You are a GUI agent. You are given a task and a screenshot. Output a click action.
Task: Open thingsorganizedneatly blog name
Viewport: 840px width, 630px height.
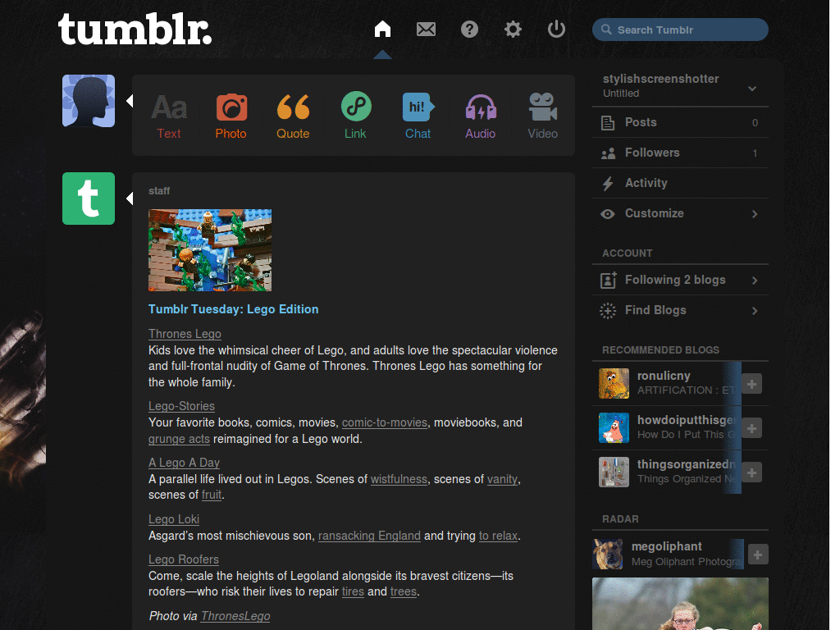click(686, 464)
